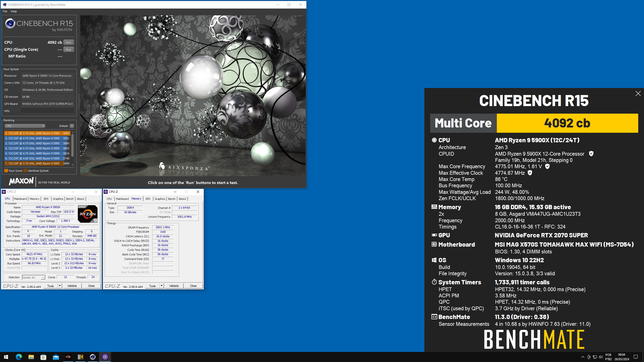This screenshot has height=362, width=644.
Task: Switch to Graphics tab in right CPU-Z window
Action: [160, 199]
